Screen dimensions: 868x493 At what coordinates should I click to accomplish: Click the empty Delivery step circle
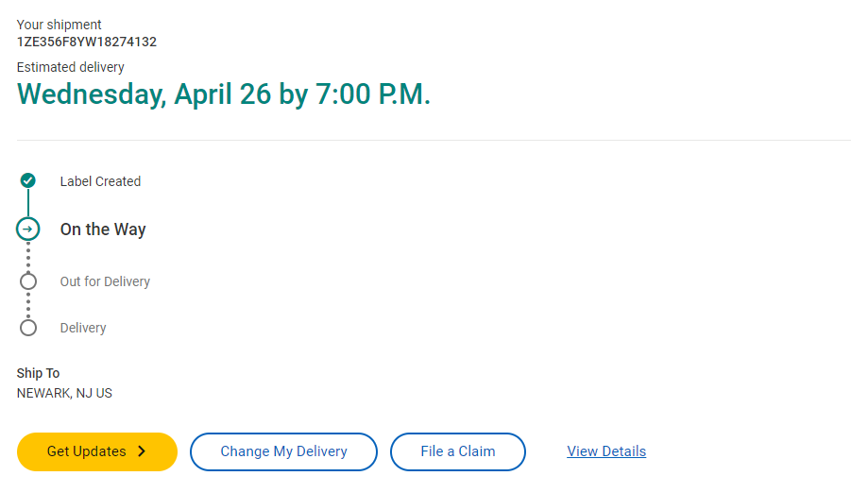[28, 328]
